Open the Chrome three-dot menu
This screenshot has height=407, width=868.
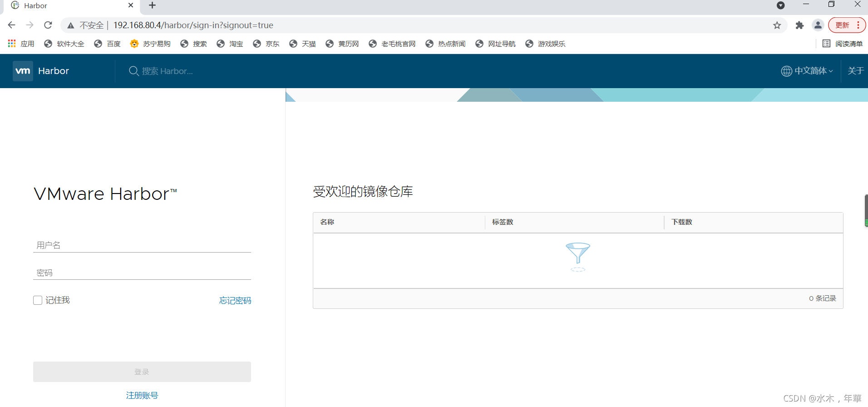click(858, 25)
